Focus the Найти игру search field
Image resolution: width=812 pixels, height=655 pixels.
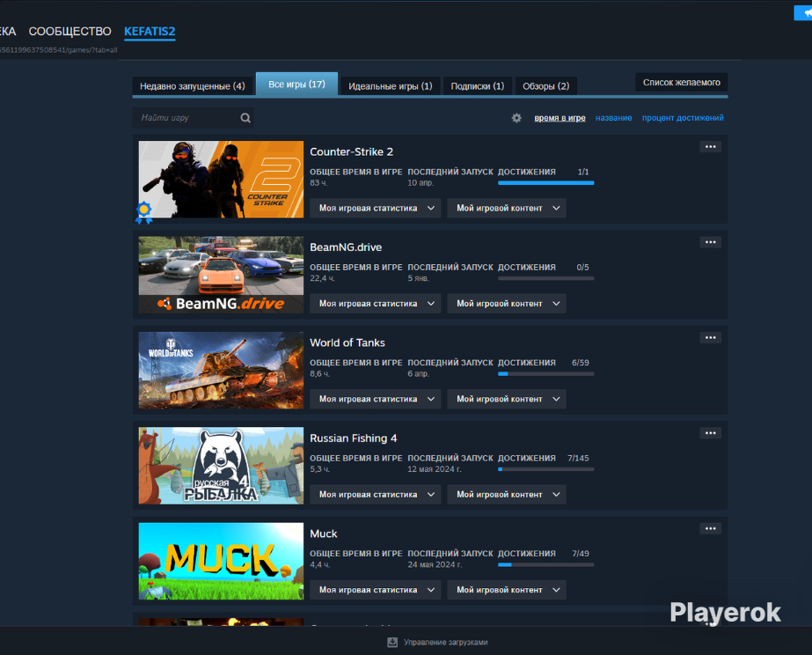[193, 118]
